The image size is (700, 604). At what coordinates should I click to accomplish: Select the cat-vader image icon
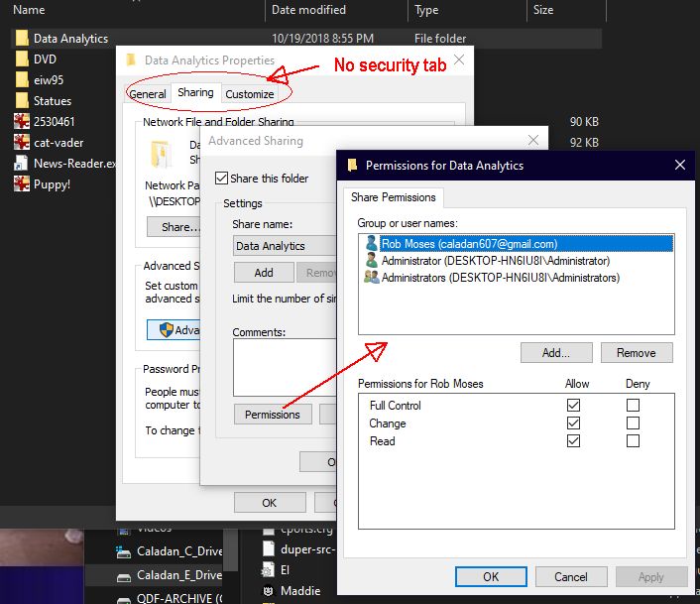22,143
